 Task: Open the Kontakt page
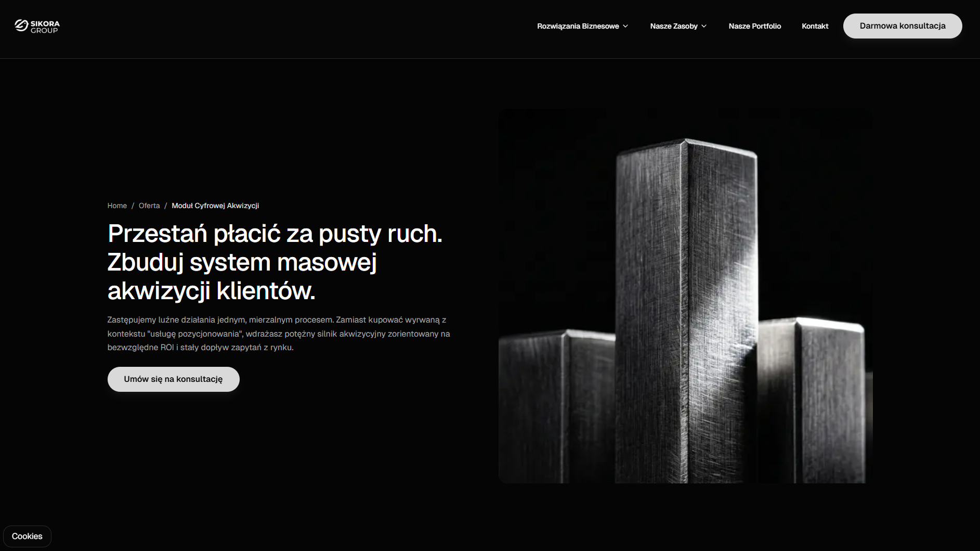point(815,26)
